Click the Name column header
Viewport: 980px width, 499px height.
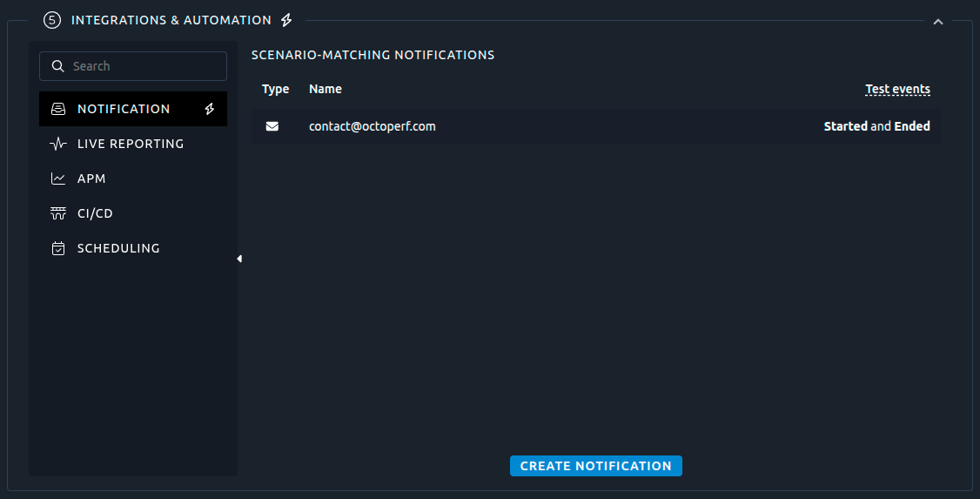click(325, 89)
